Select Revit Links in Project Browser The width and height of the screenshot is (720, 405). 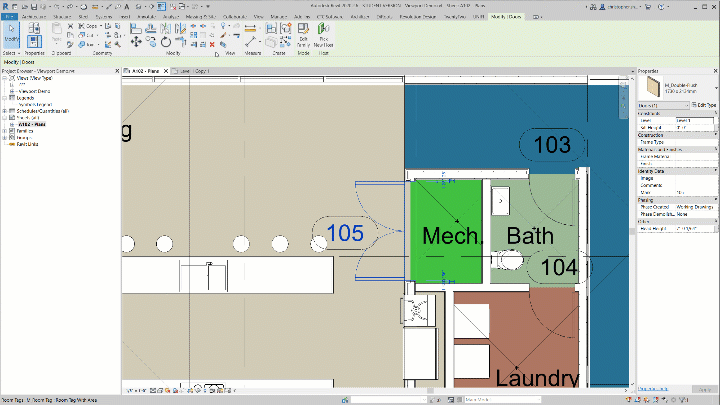[x=27, y=144]
